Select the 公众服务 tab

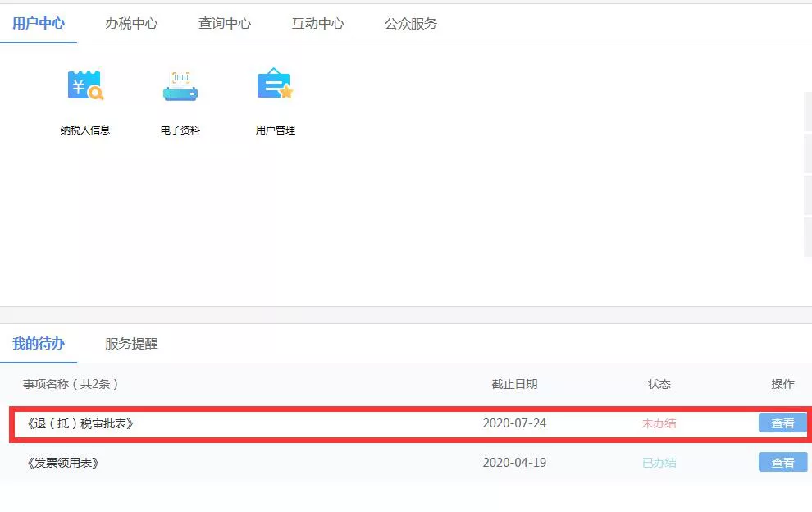click(411, 23)
